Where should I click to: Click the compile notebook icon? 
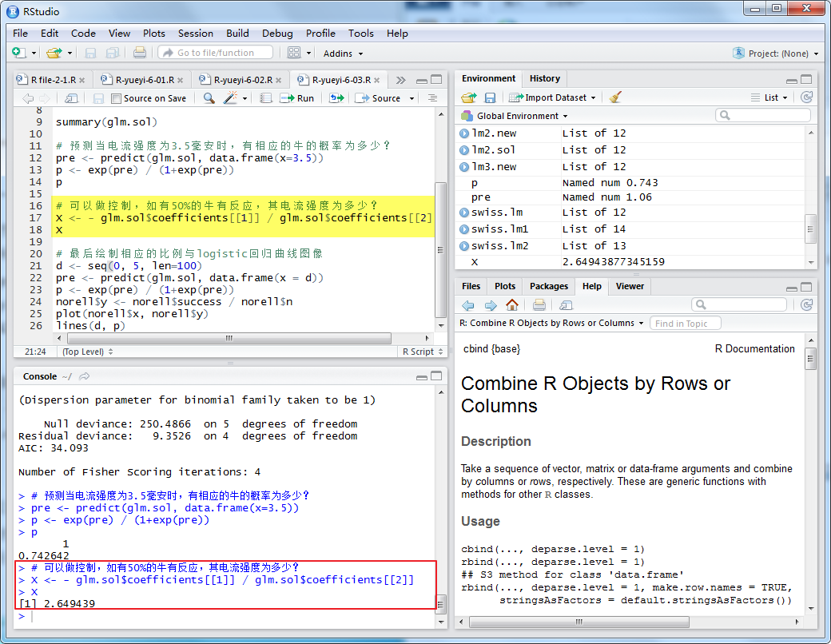[266, 98]
